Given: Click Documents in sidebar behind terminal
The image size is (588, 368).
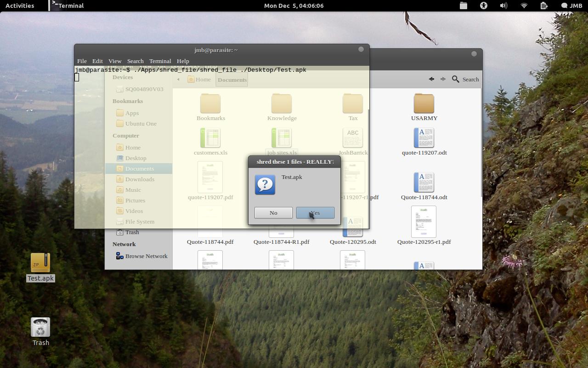Looking at the screenshot, I should pos(139,168).
